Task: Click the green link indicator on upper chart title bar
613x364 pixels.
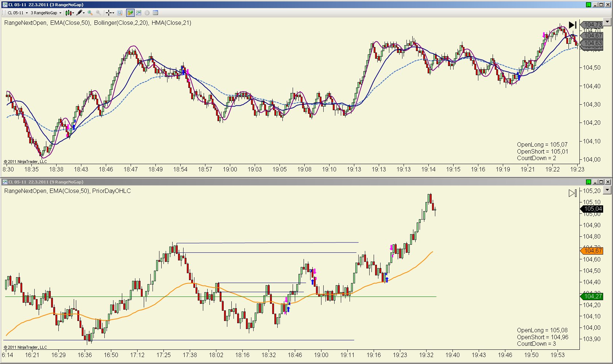Action: 588,5
